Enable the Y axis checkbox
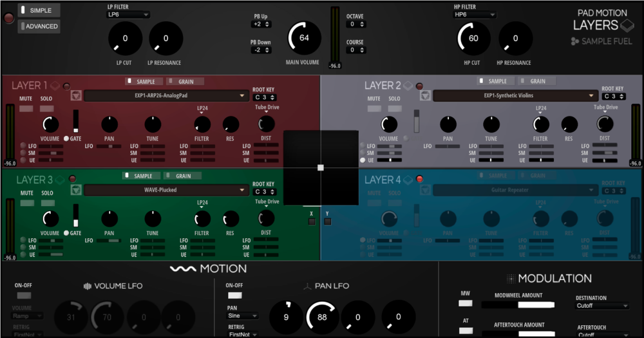The image size is (644, 338). pyautogui.click(x=327, y=221)
